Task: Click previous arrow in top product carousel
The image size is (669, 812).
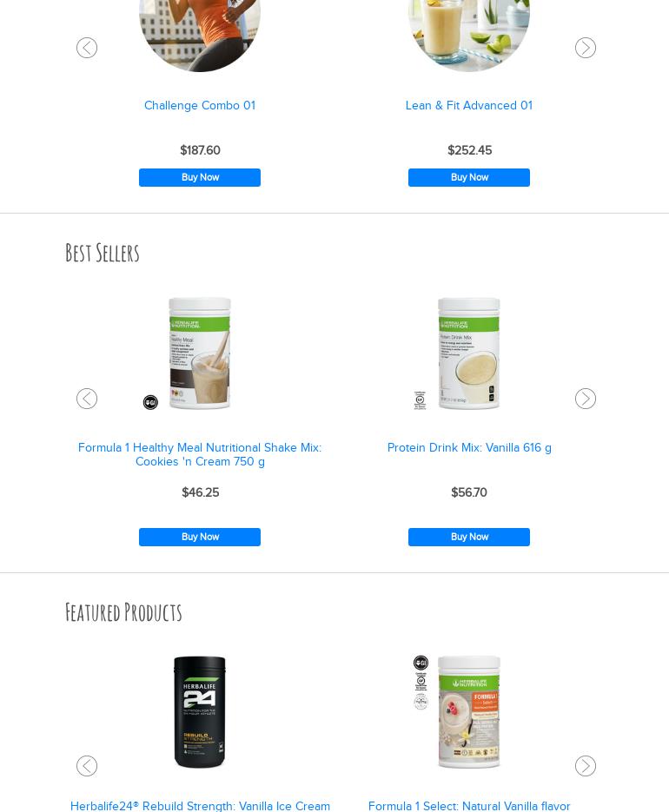Action: click(x=87, y=48)
